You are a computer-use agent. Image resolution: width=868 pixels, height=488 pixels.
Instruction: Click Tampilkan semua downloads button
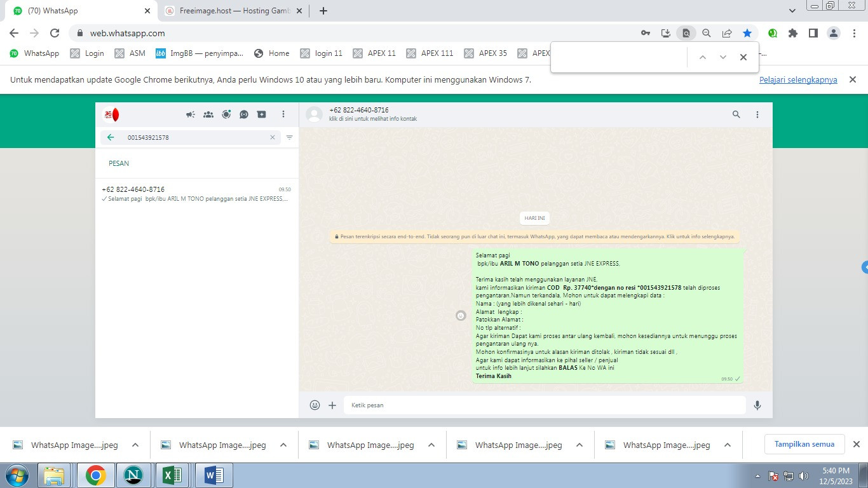(x=804, y=444)
